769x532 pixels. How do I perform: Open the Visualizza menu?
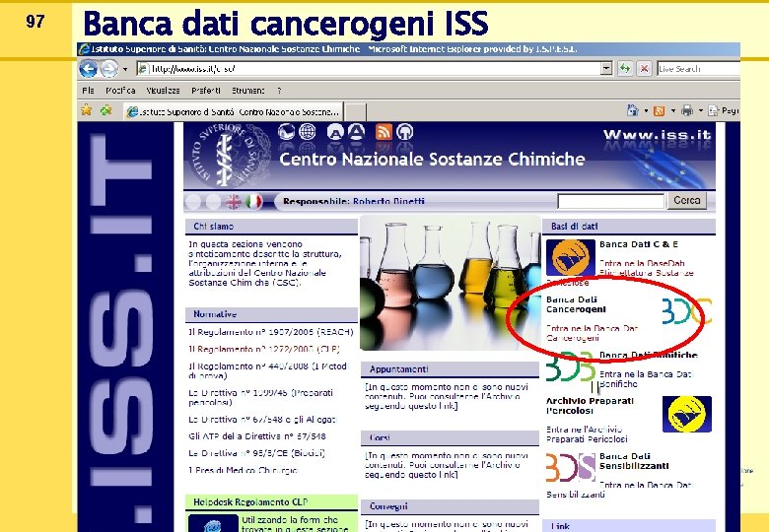(x=163, y=90)
